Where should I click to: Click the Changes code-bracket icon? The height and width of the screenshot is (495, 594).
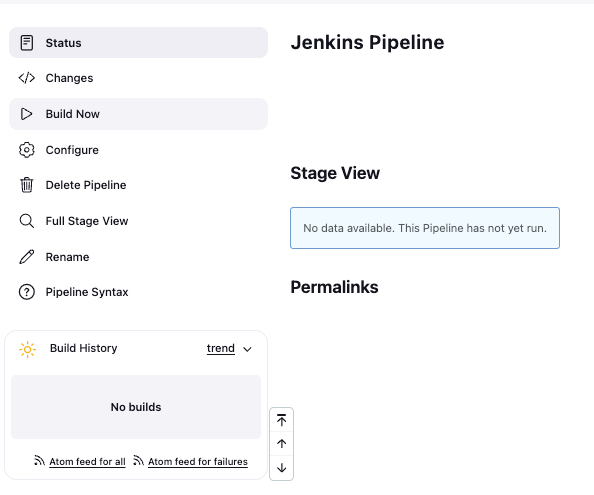pos(27,78)
